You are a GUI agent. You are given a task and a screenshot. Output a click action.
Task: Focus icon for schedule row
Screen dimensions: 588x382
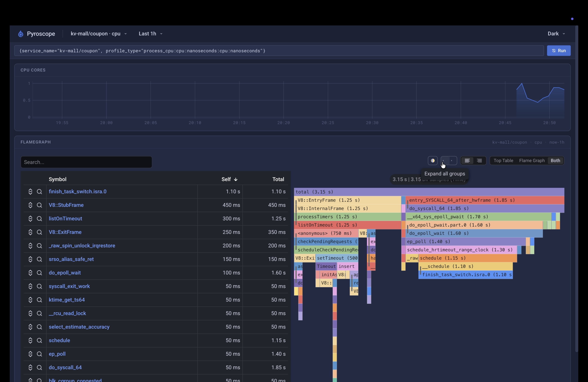coord(30,341)
